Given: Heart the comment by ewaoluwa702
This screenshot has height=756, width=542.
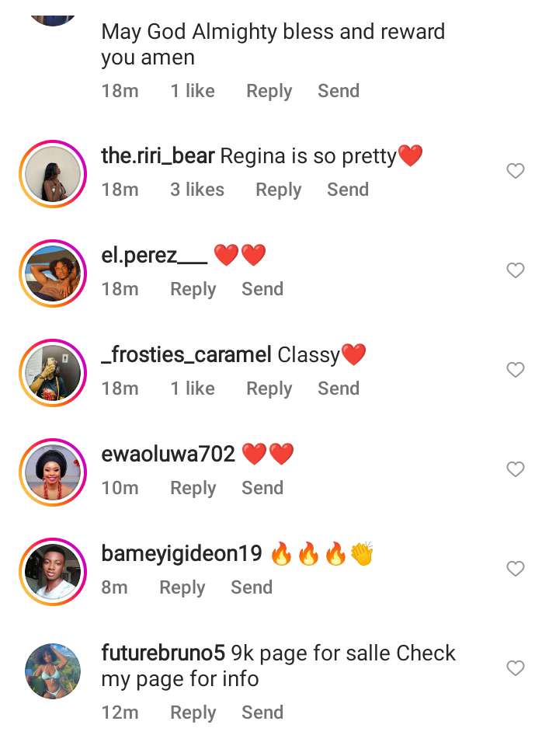Looking at the screenshot, I should coord(516,469).
